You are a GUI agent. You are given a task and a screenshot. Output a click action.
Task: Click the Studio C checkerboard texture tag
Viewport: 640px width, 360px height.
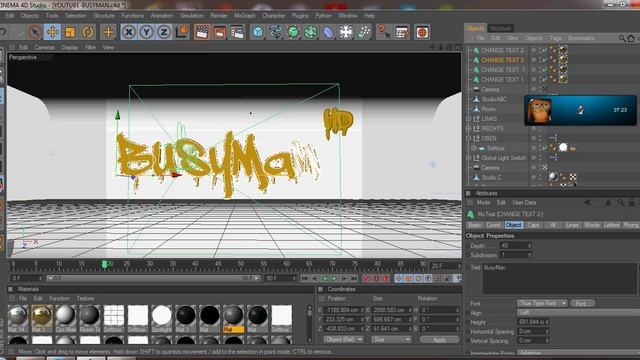(573, 177)
